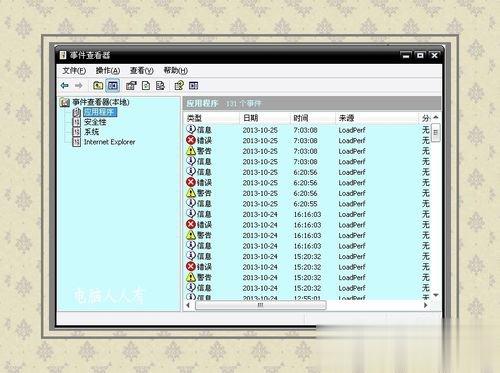
Task: Click the 6:20:55 time cell
Action: coord(305,204)
